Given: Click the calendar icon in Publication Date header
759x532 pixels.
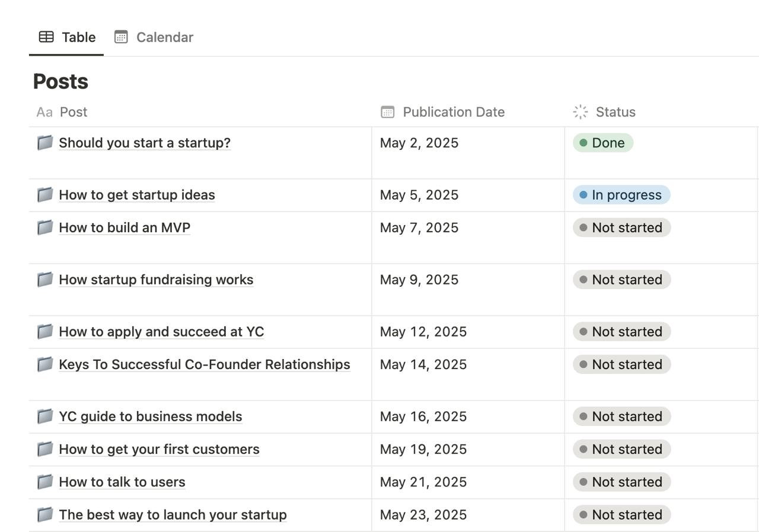Looking at the screenshot, I should point(387,112).
